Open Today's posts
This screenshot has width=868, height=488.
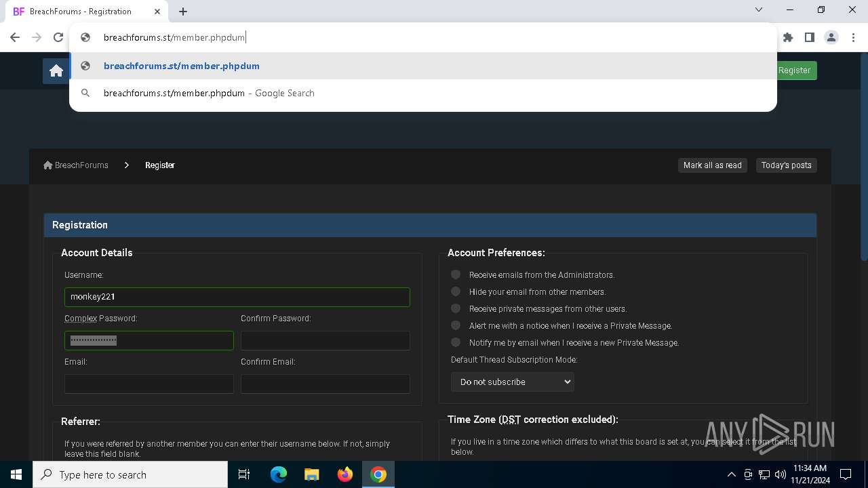(786, 165)
